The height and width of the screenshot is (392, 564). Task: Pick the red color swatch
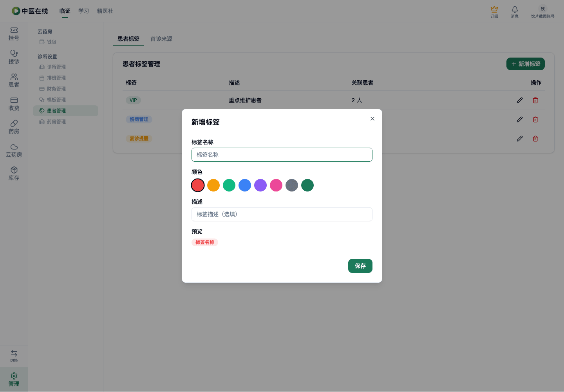coord(198,185)
